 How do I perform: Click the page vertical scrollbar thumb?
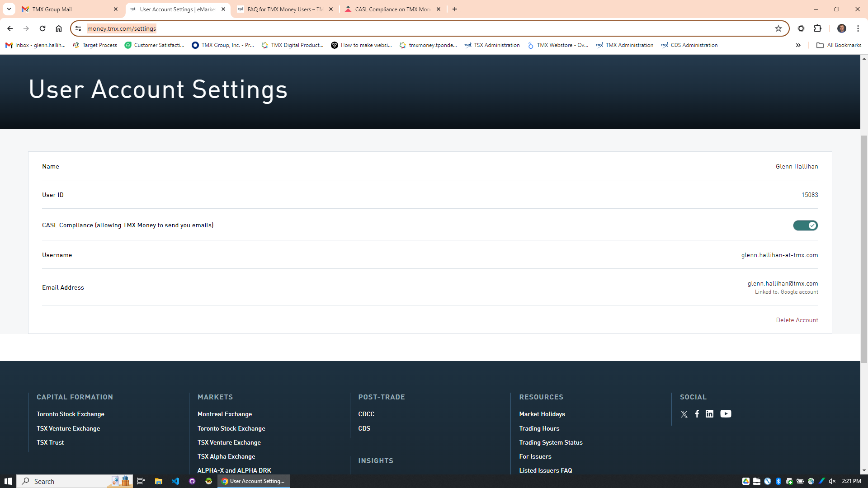pyautogui.click(x=864, y=249)
